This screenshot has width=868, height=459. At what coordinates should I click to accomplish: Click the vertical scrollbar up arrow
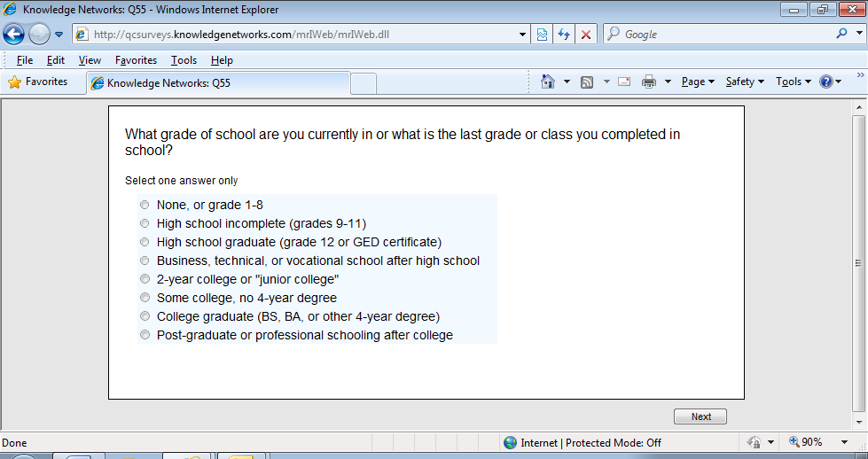click(x=859, y=107)
